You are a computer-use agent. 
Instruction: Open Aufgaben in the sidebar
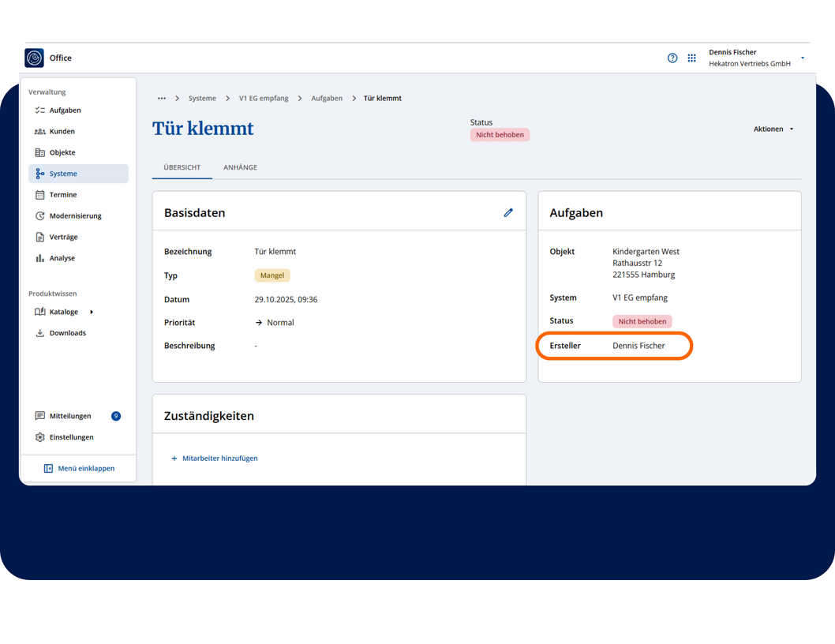[x=65, y=110]
